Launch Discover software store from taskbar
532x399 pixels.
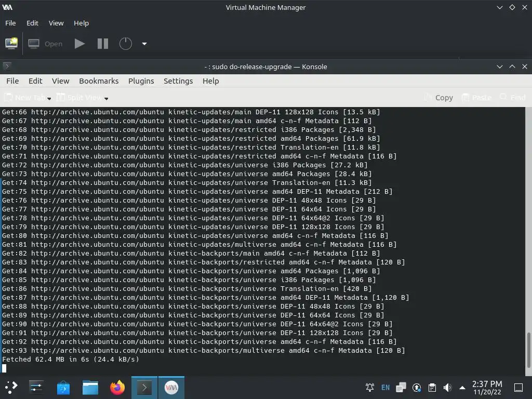63,387
